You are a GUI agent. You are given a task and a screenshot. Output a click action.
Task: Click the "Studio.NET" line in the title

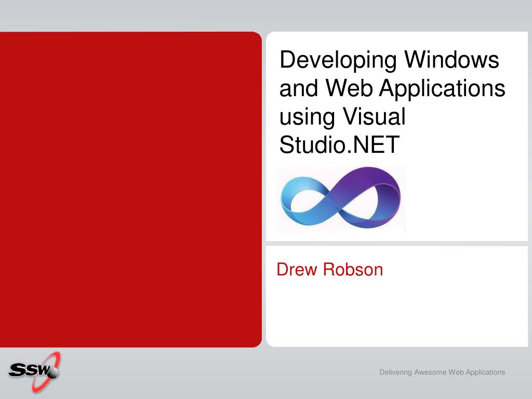tap(339, 144)
